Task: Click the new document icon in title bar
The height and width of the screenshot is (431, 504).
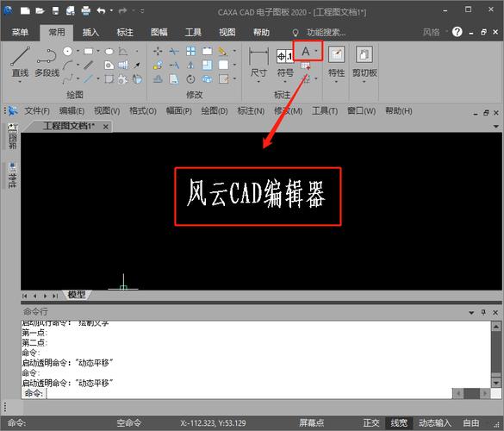Action: (25, 11)
